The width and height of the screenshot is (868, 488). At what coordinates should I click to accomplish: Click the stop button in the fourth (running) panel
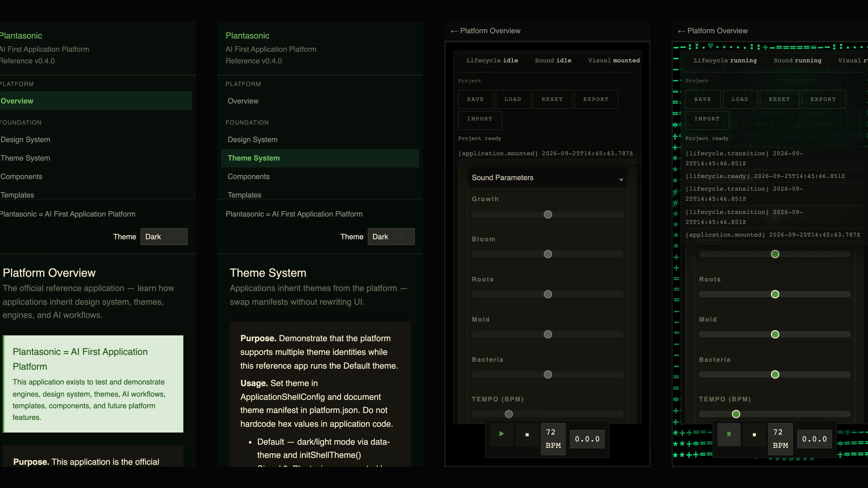pyautogui.click(x=754, y=434)
